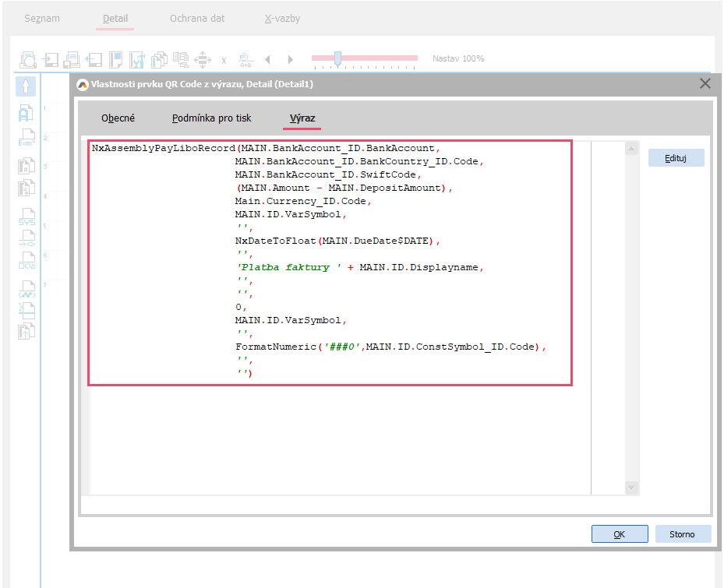Image resolution: width=724 pixels, height=588 pixels.
Task: Click the Nastav 100% zoom label
Action: (458, 58)
